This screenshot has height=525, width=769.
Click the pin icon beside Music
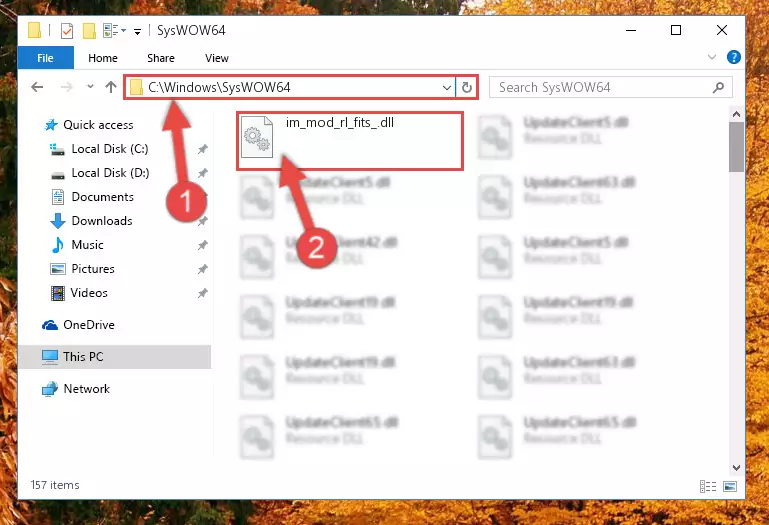[202, 245]
